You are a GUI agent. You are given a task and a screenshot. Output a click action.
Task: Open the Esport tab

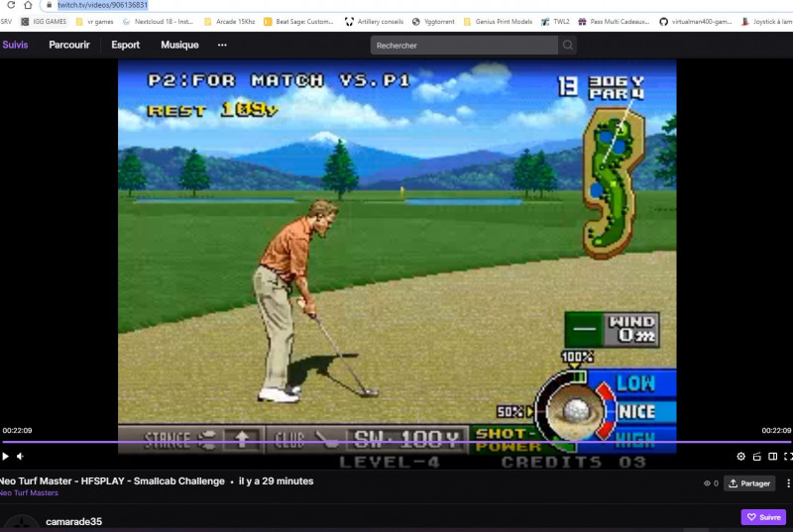tap(126, 45)
